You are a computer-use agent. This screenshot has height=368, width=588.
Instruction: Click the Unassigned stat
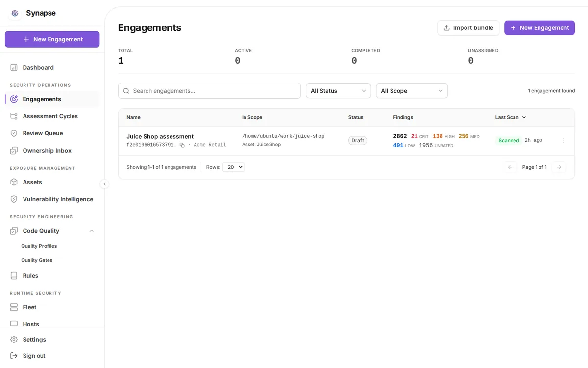(483, 56)
